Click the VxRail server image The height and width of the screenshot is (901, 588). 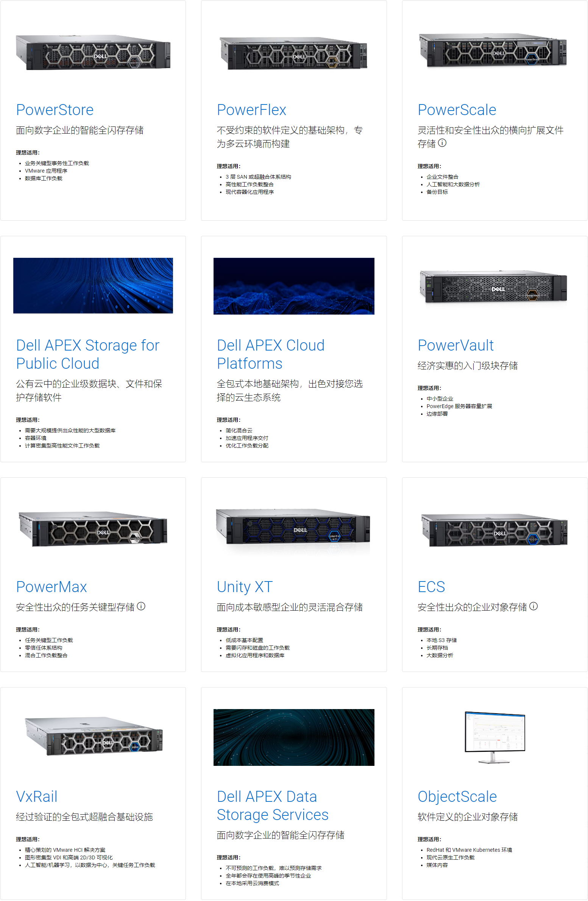(x=94, y=736)
